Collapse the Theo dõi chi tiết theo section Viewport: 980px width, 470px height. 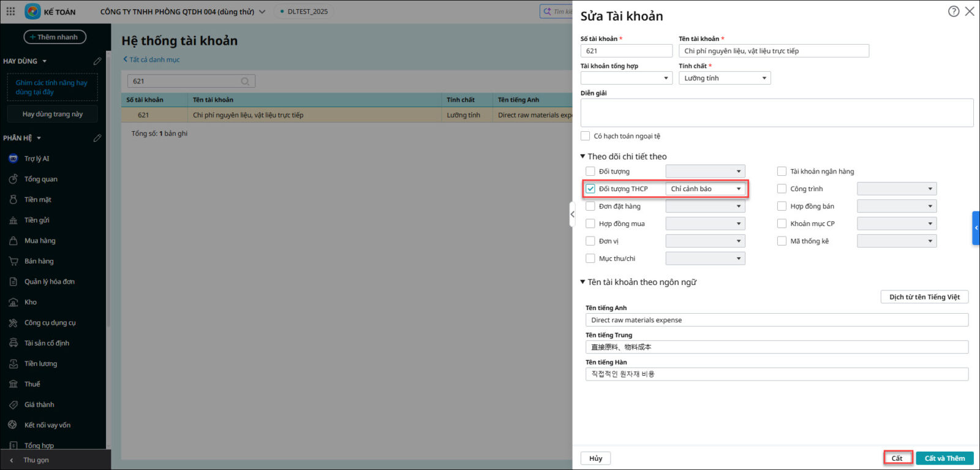pyautogui.click(x=583, y=157)
